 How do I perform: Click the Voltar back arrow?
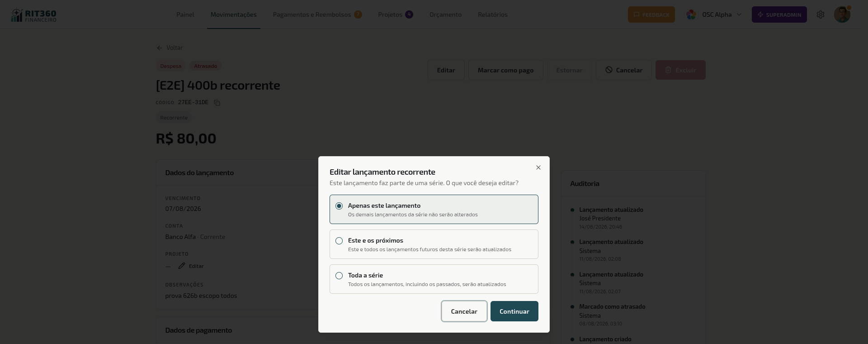pos(159,48)
